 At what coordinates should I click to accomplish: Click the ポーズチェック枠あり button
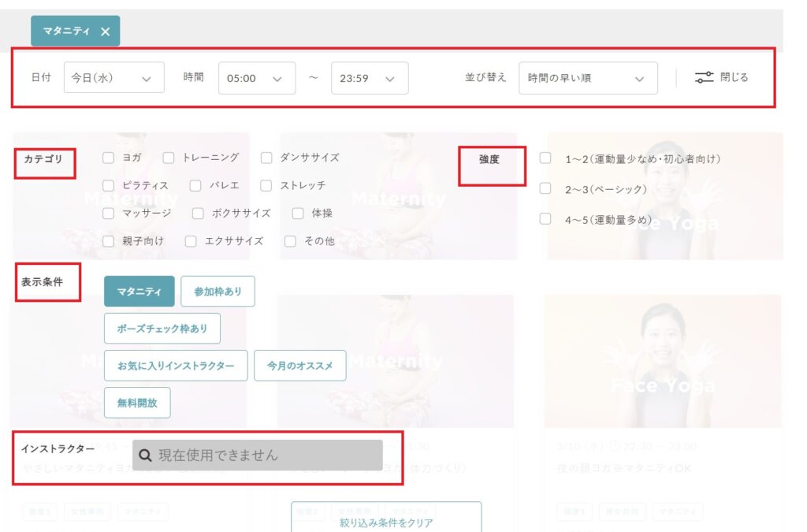tap(162, 329)
